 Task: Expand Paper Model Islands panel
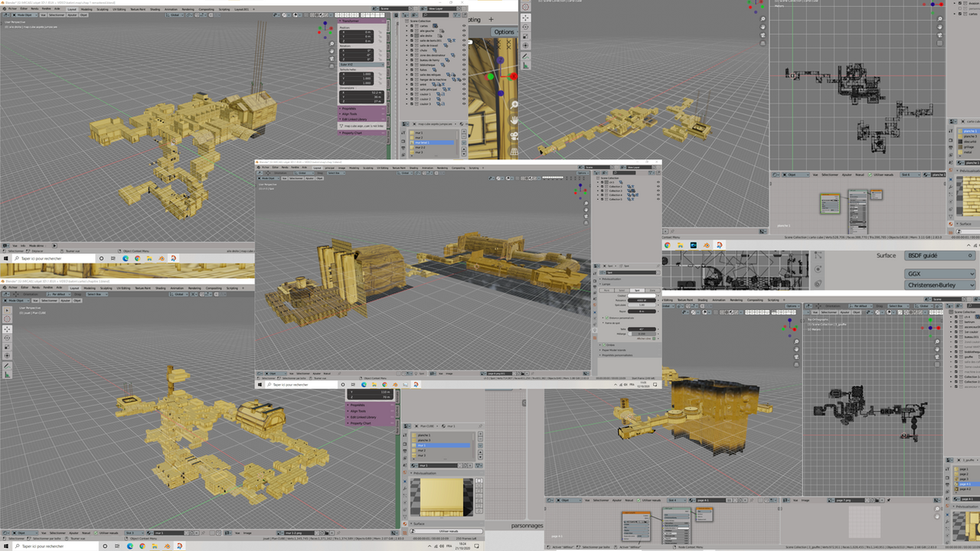click(x=630, y=350)
